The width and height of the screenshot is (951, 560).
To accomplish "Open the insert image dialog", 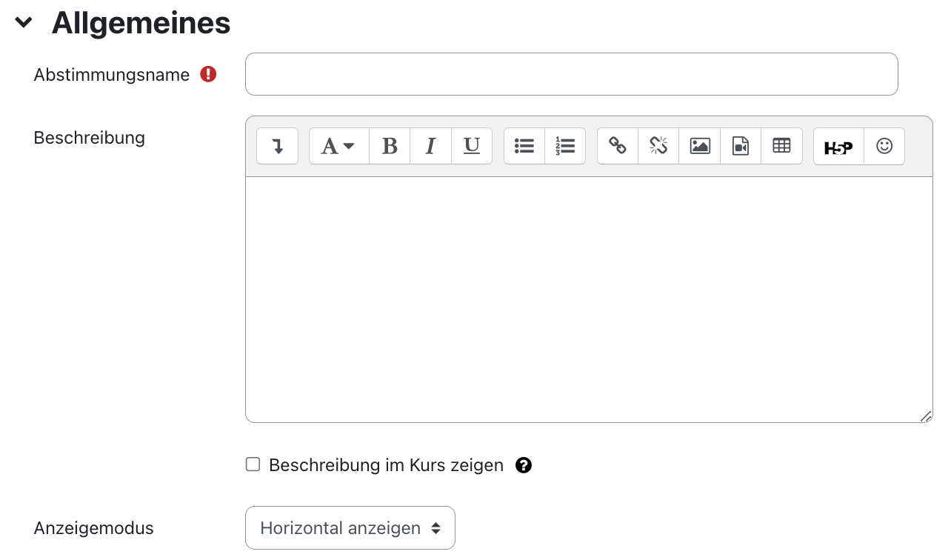I will [x=699, y=146].
